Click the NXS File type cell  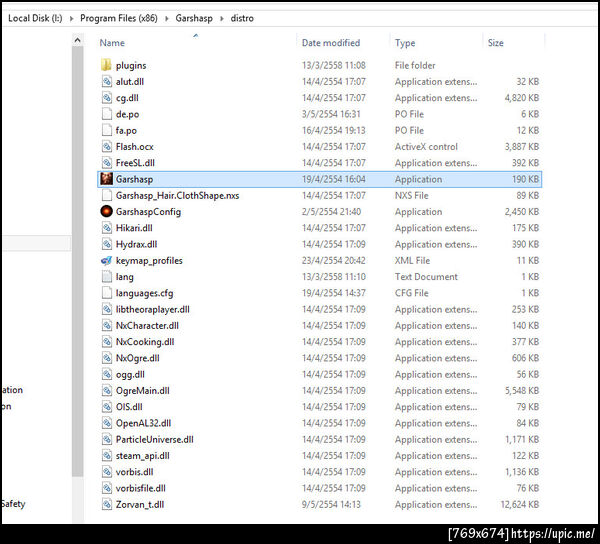click(x=412, y=195)
